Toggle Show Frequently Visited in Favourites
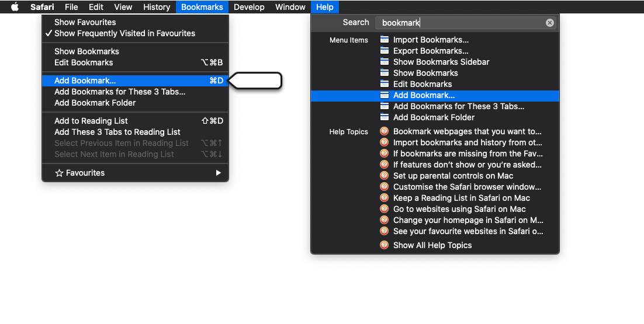Viewport: 644px width, 324px height. (x=135, y=34)
